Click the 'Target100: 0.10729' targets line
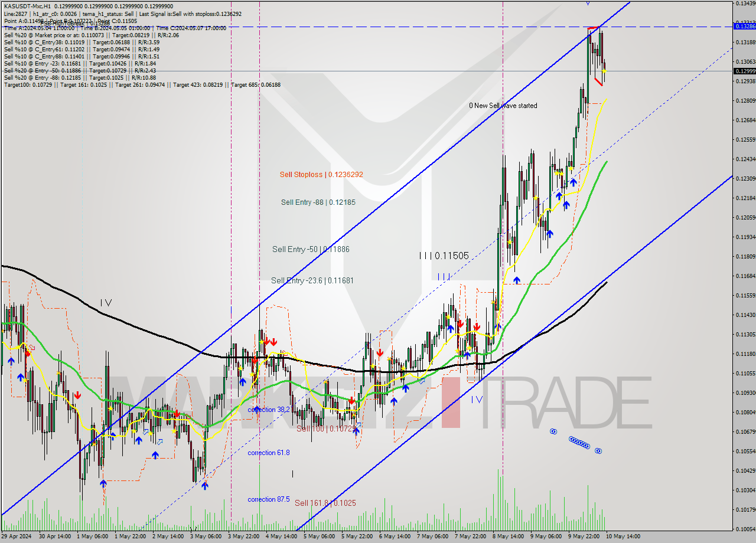Screen dimensions: 756x543 pos(142,85)
